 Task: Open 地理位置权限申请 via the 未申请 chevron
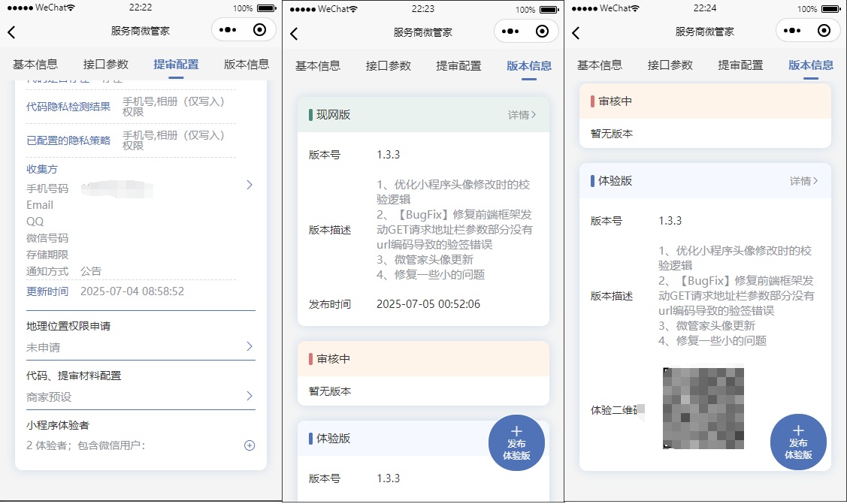(250, 346)
